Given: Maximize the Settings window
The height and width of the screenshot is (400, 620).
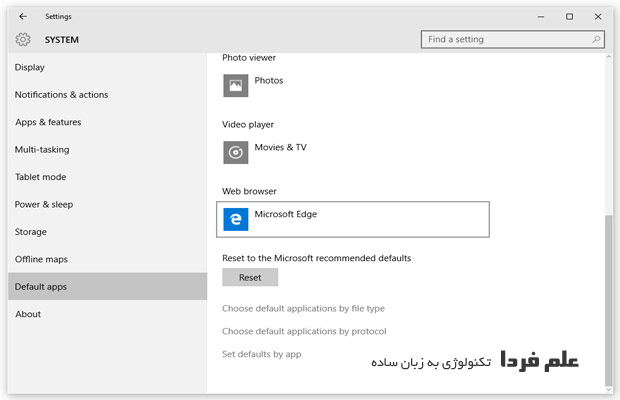Looking at the screenshot, I should (569, 16).
